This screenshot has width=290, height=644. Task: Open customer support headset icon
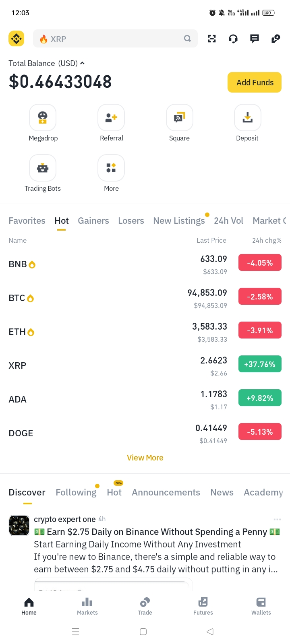point(233,39)
